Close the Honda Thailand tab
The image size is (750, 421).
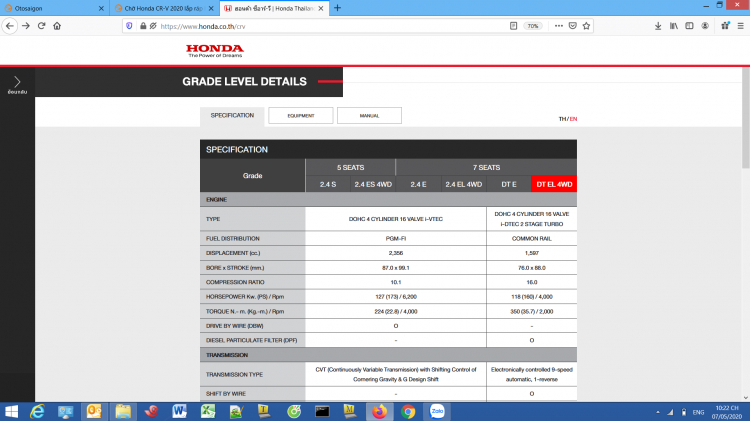coord(320,8)
